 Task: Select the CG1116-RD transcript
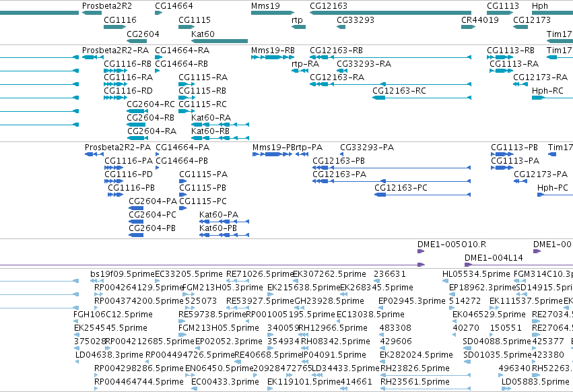click(116, 98)
